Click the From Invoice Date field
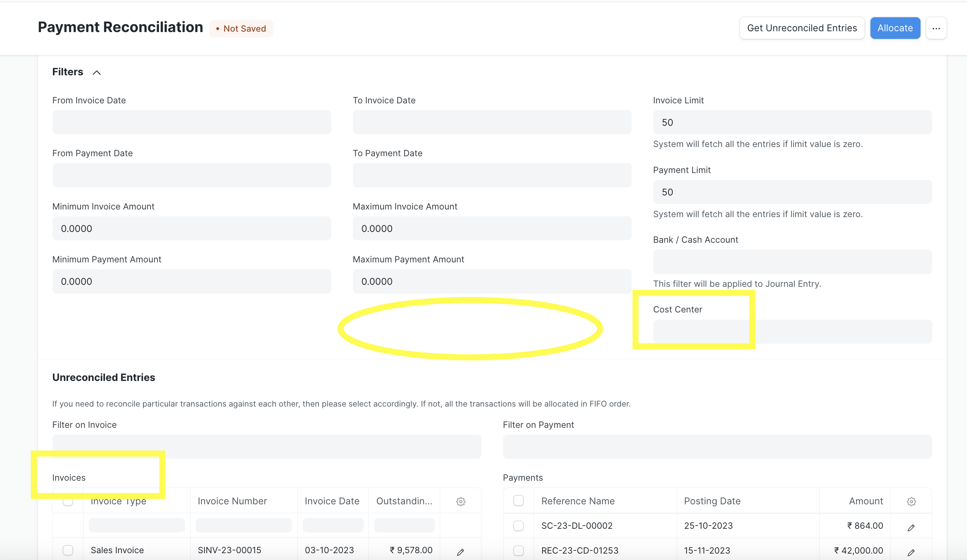The height and width of the screenshot is (560, 967). click(x=191, y=122)
